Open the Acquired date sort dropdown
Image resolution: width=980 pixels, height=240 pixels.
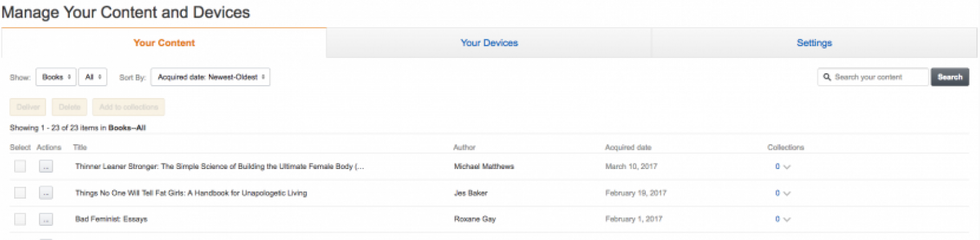pyautogui.click(x=210, y=77)
